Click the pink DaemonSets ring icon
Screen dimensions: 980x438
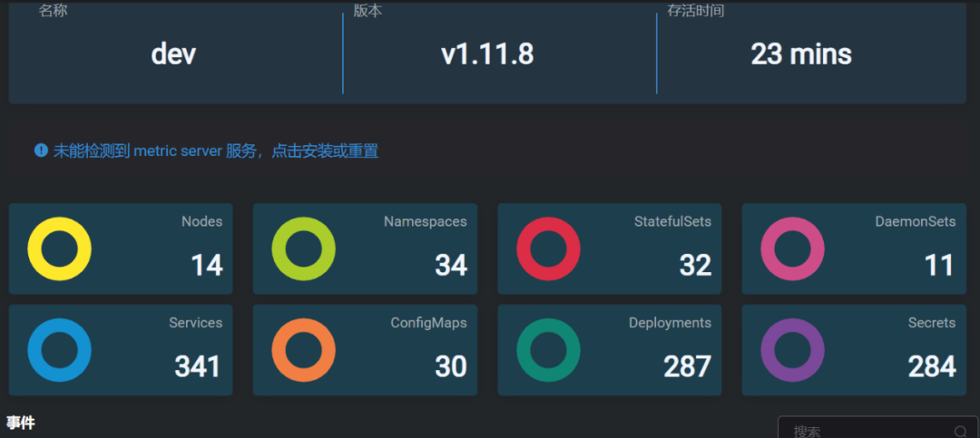click(792, 248)
